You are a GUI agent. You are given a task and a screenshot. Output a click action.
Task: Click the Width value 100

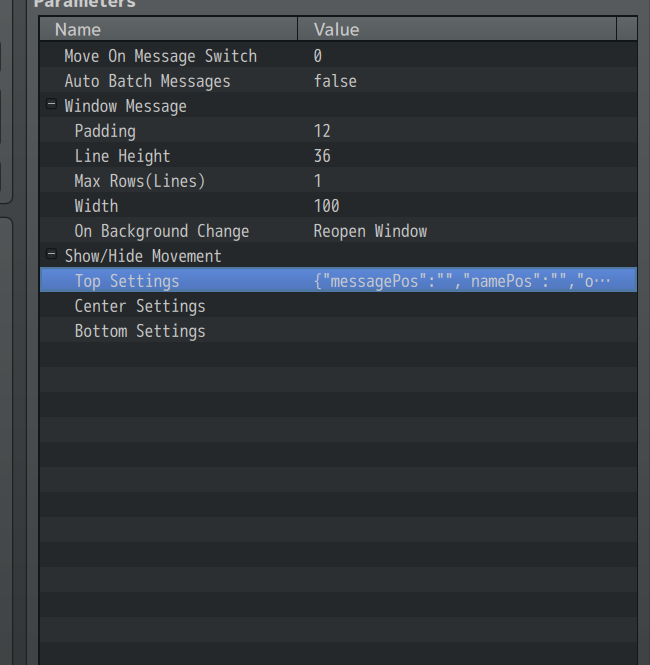pos(327,206)
